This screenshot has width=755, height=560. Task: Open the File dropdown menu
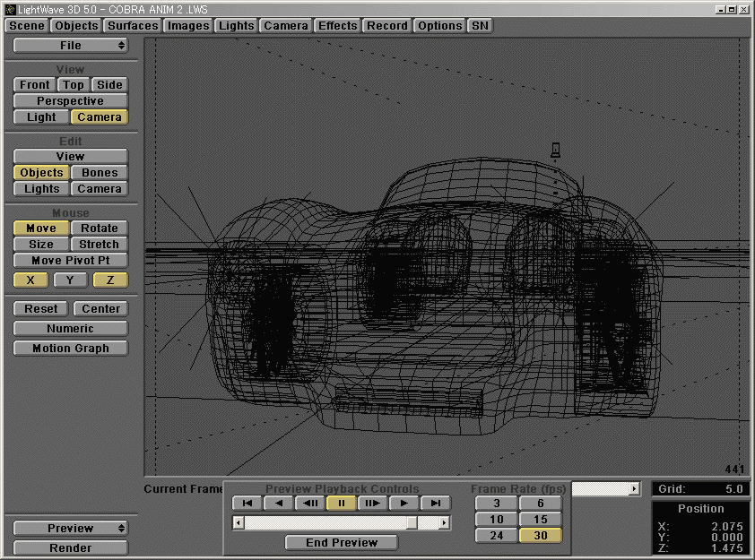point(72,45)
